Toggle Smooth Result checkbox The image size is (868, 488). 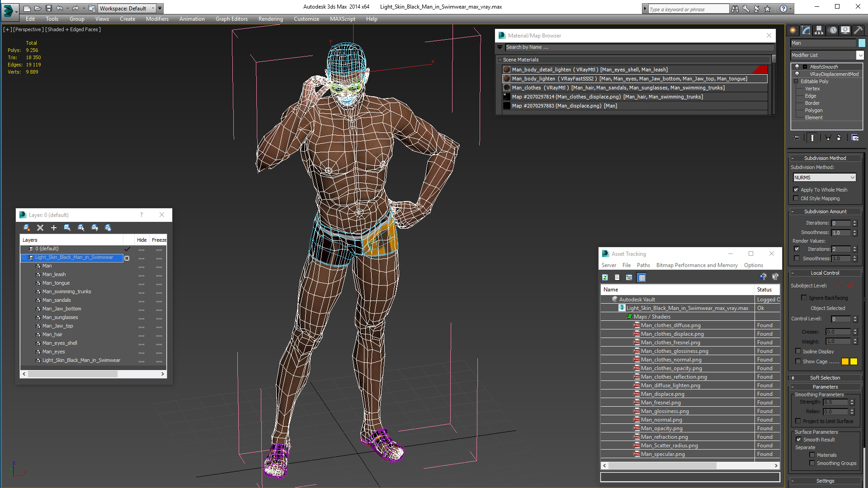pos(798,440)
